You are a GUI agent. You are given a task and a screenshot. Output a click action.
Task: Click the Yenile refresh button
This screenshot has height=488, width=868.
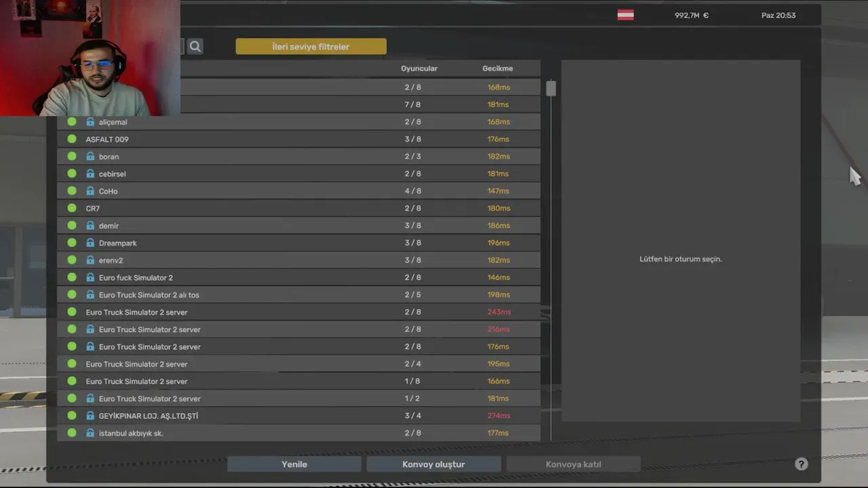click(294, 464)
